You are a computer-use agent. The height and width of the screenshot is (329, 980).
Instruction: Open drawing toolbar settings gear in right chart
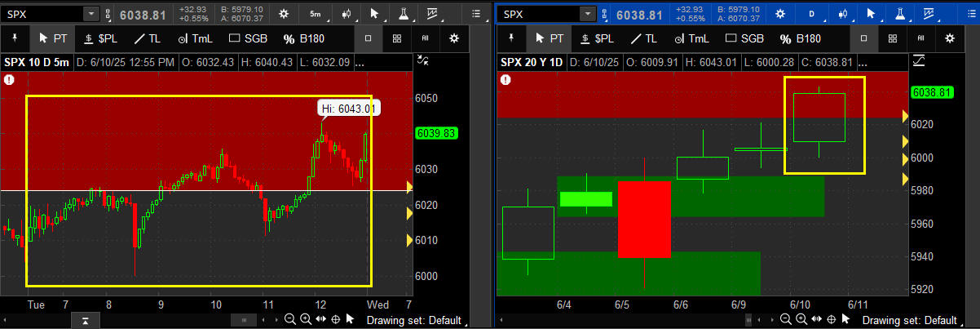[949, 38]
